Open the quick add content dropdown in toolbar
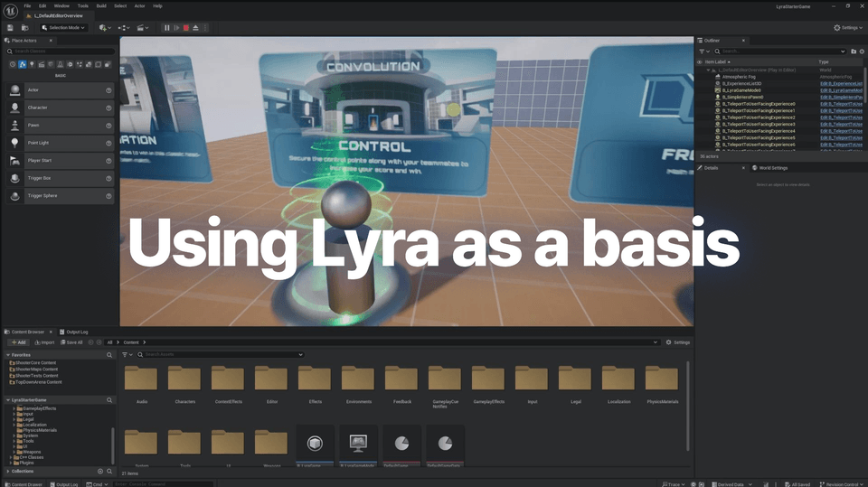This screenshot has height=487, width=868. coord(105,28)
